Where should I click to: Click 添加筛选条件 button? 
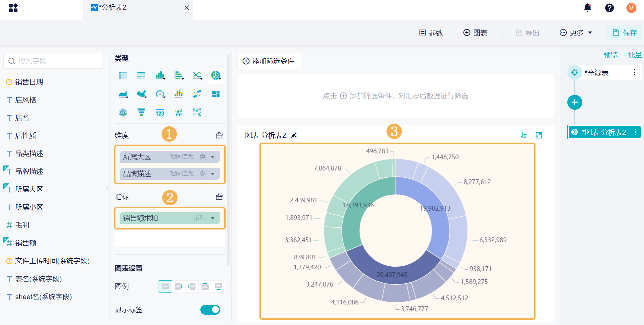point(269,61)
